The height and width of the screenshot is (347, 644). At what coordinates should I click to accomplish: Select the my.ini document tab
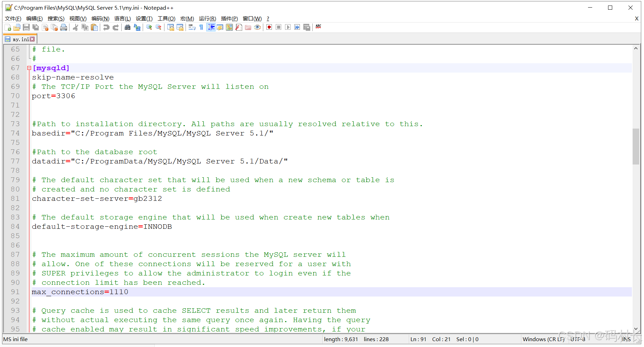pos(20,39)
